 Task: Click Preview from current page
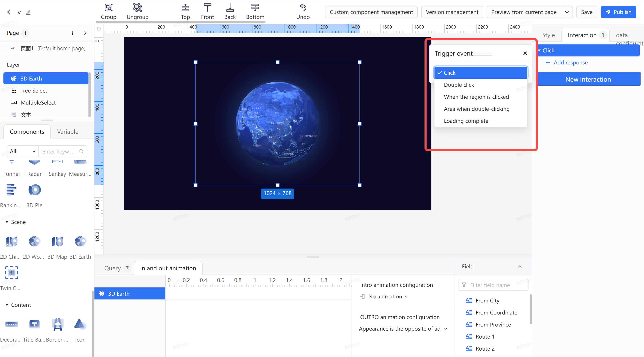(x=524, y=12)
